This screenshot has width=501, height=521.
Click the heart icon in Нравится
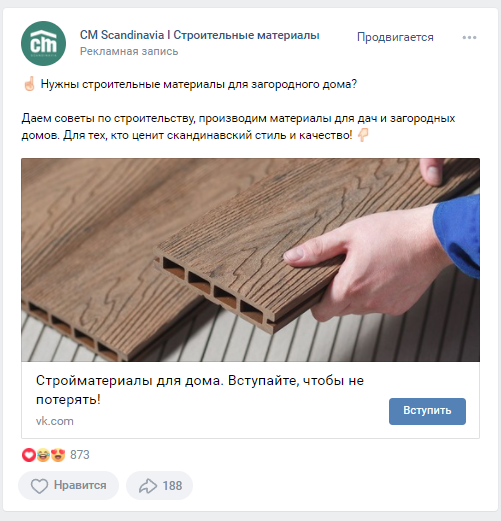tap(39, 486)
